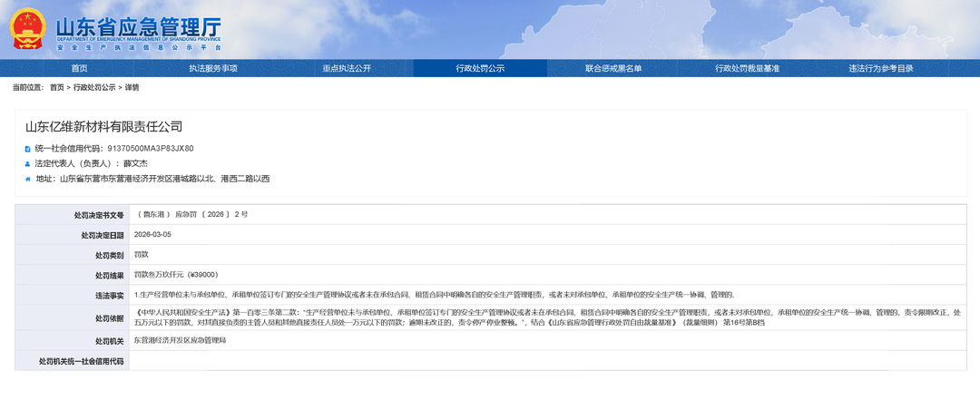Switch to 行政处罚裁量基准 tab
The width and height of the screenshot is (980, 410).
747,68
